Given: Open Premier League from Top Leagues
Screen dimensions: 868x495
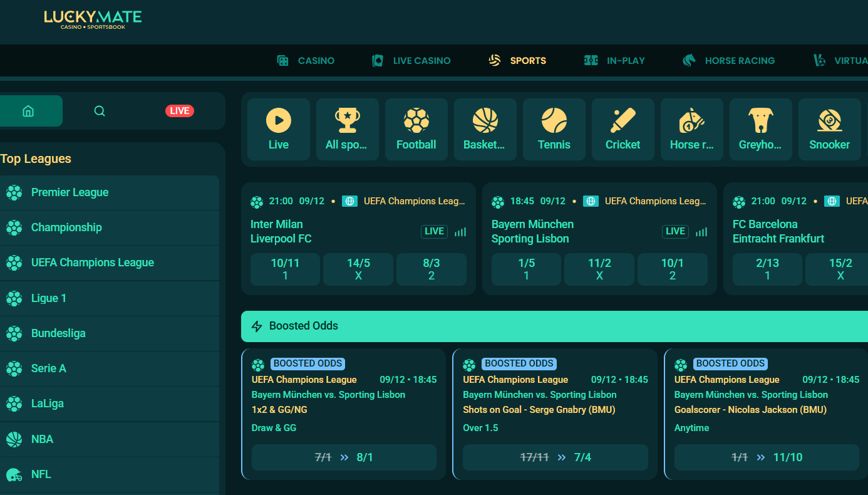Looking at the screenshot, I should 70,192.
